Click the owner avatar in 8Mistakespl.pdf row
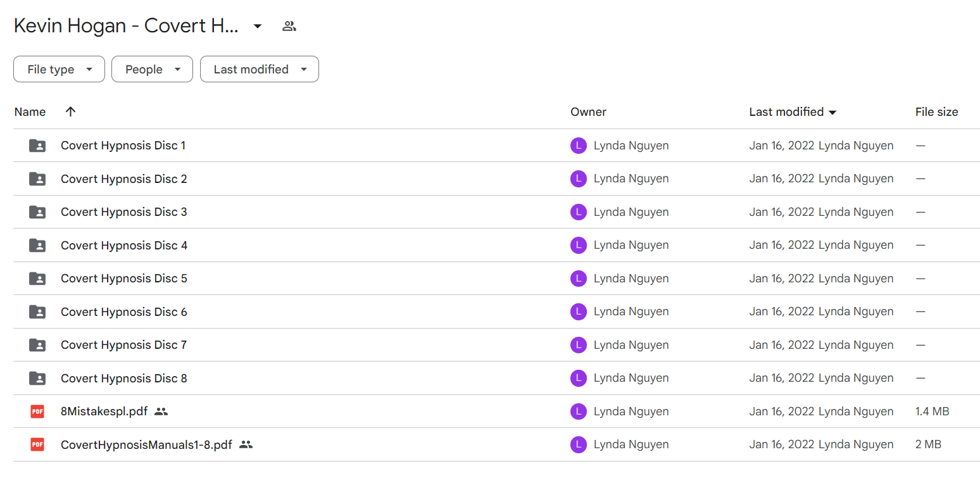Viewport: 980px width, 490px height. 579,411
